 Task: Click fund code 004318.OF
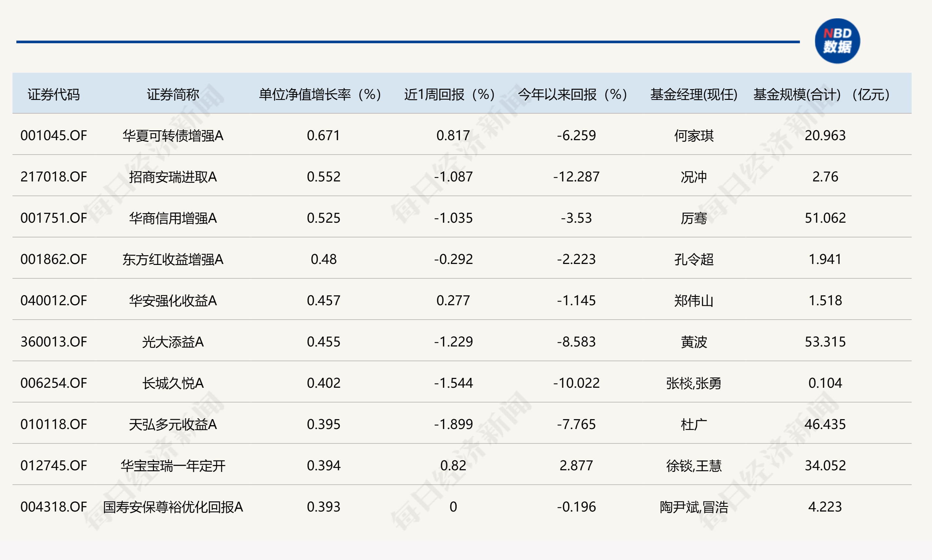pos(54,507)
